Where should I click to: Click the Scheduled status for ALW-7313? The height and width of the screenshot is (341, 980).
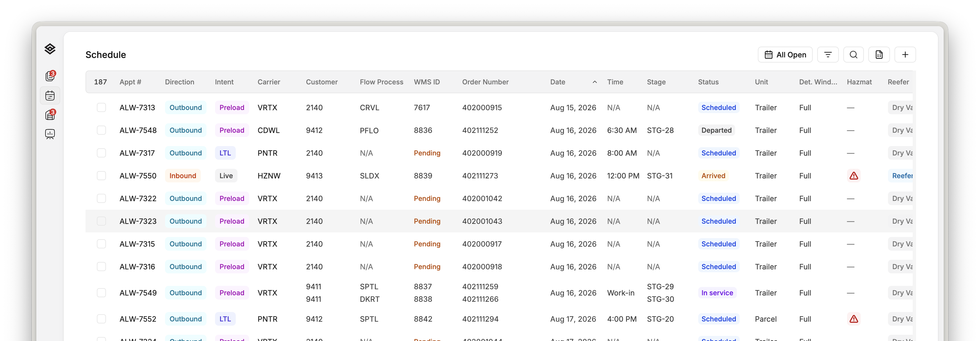coord(719,107)
